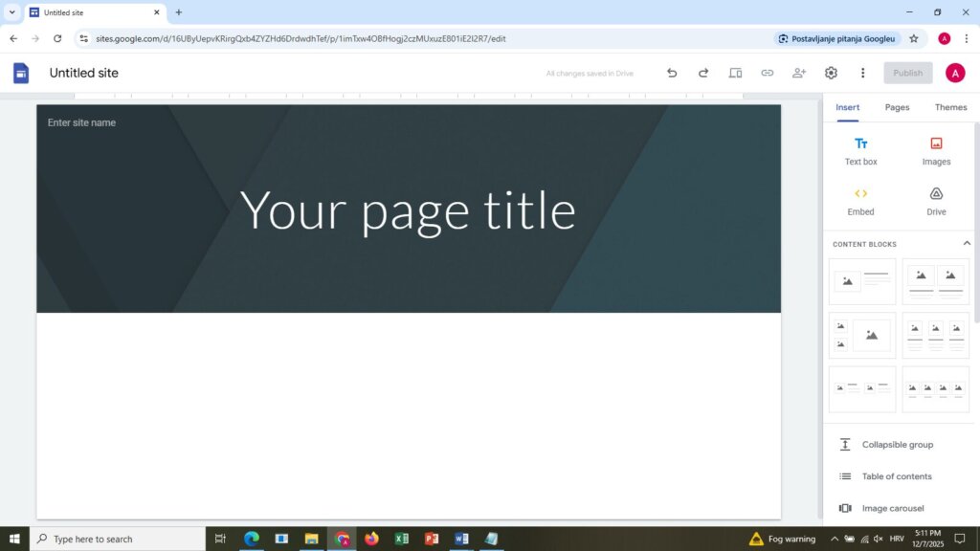The height and width of the screenshot is (551, 980).
Task: Insert Images from the panel
Action: (936, 150)
